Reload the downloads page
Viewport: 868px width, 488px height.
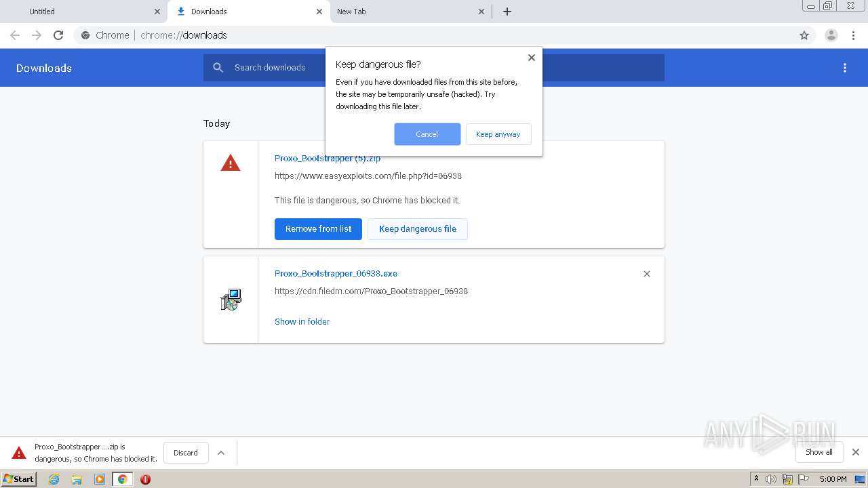click(58, 35)
